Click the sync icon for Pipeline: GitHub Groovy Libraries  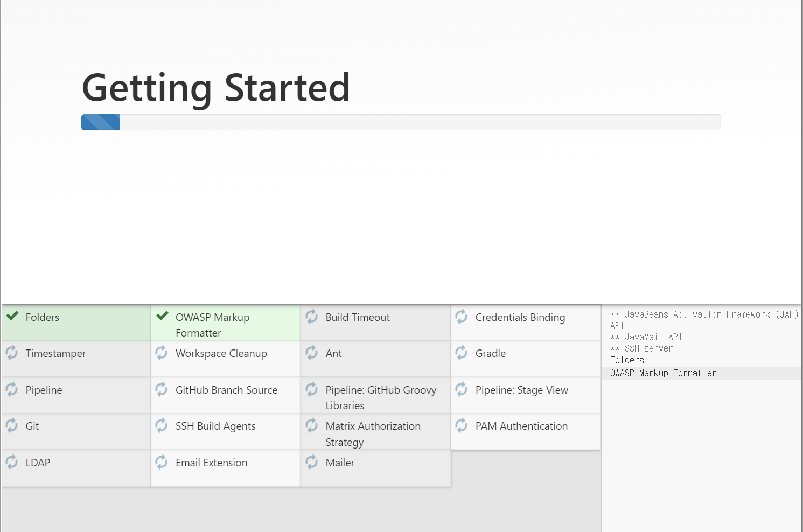point(312,389)
